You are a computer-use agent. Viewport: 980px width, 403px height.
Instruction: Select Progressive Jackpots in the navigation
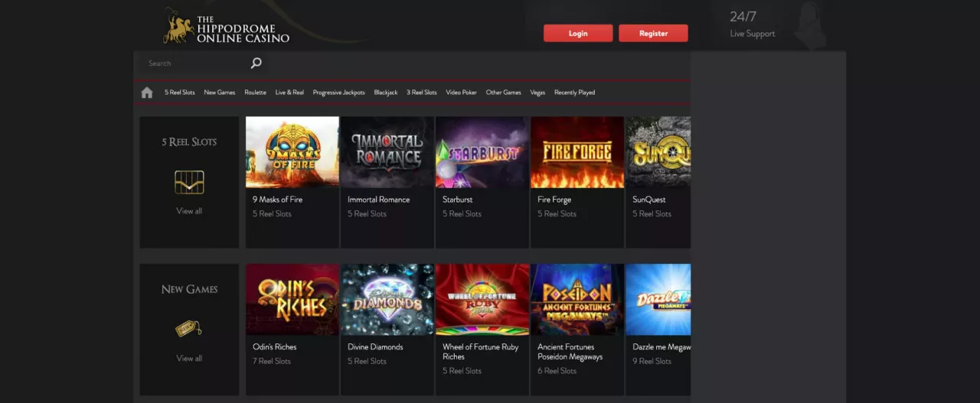(338, 93)
